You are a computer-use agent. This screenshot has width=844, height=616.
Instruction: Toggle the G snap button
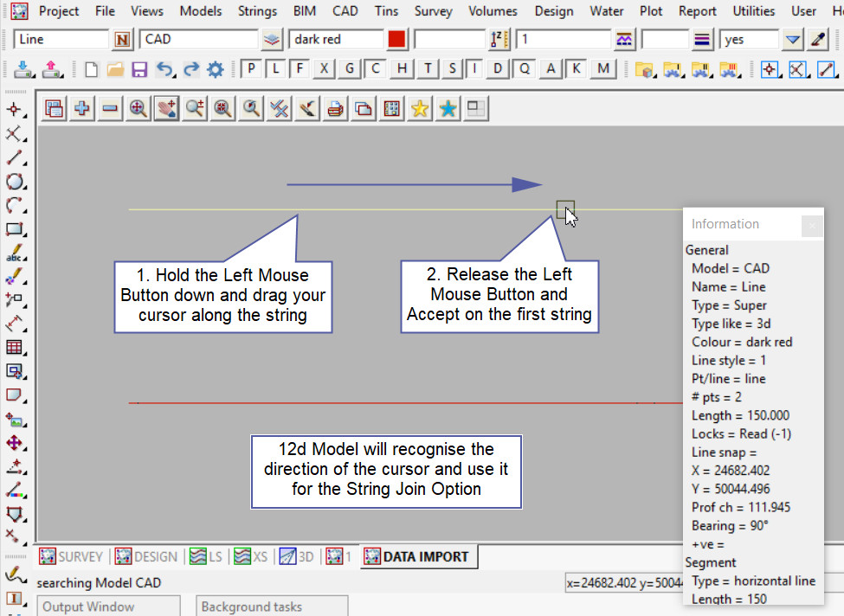350,69
